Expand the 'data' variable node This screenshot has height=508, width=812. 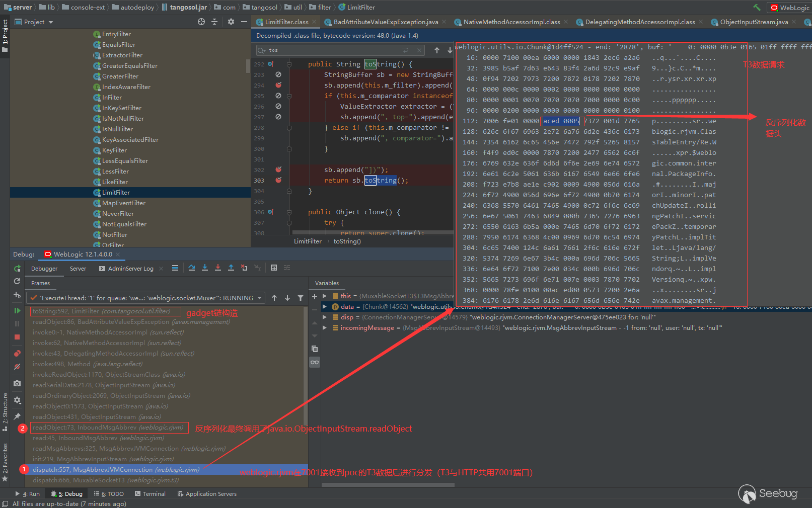[x=325, y=306]
